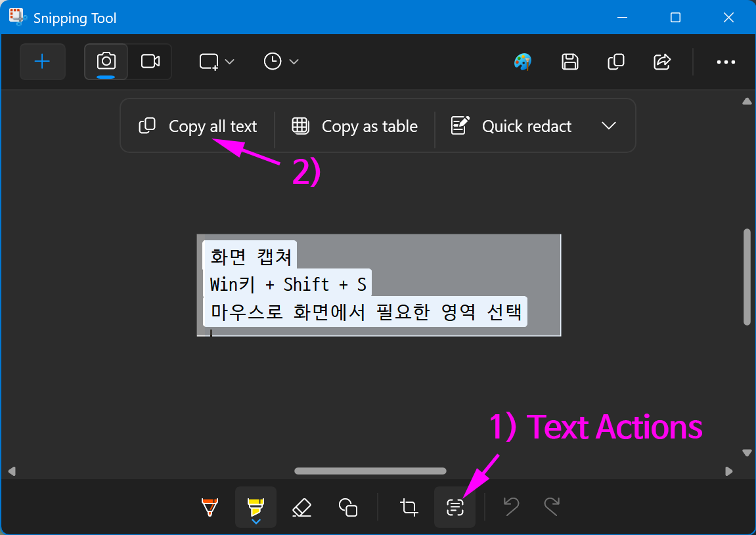Select the Ballpoint pen tool
Image resolution: width=756 pixels, height=535 pixels.
coord(210,507)
